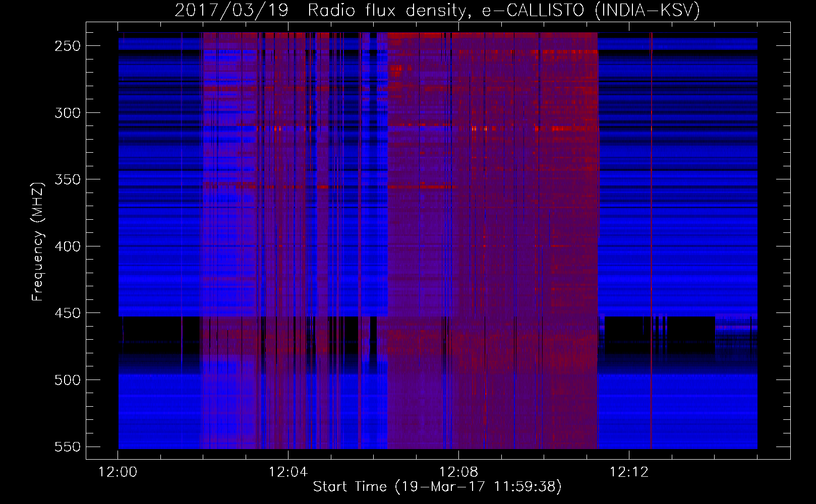Viewport: 816px width, 504px height.
Task: Click the 12:08 time tick label
Action: (458, 472)
